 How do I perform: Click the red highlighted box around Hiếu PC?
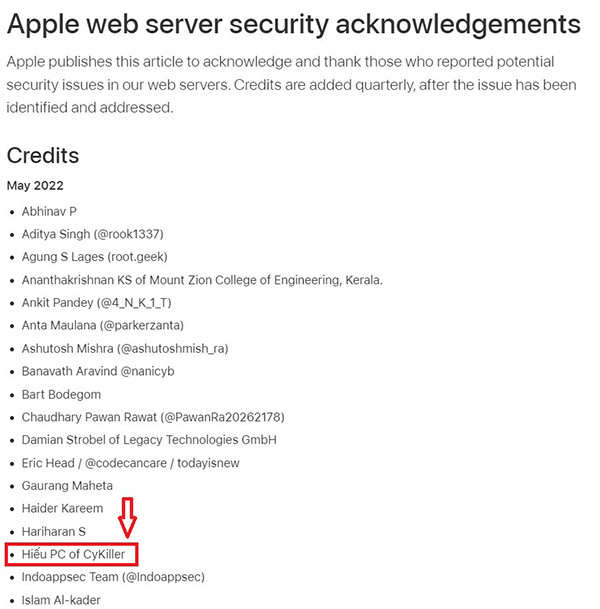[x=73, y=554]
